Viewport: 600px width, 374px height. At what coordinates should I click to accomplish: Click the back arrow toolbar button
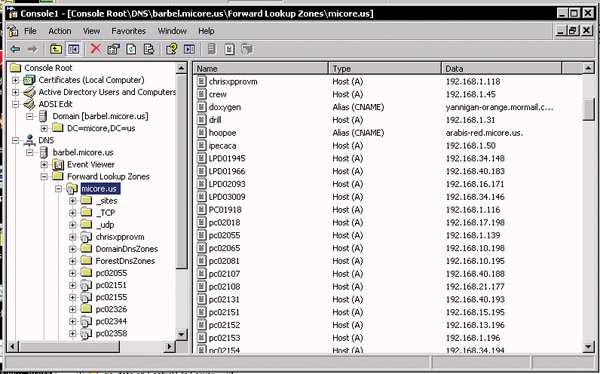tap(15, 49)
